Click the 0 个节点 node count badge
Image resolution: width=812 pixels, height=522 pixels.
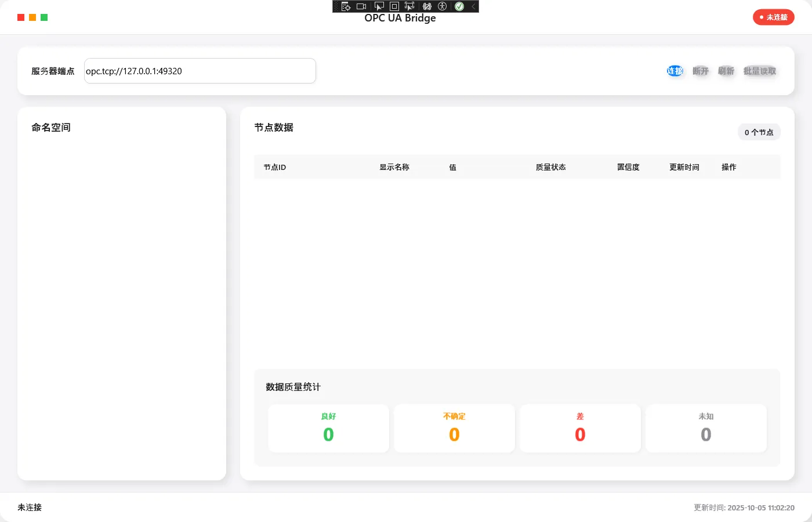759,132
